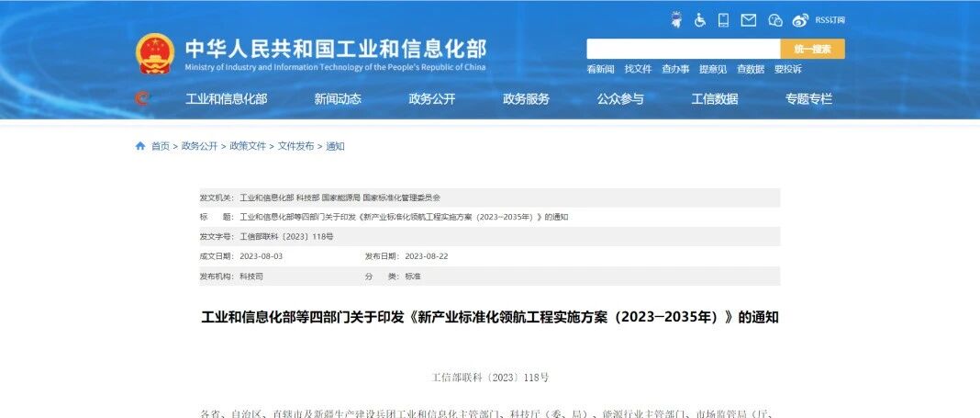Click the smart assistant robot icon
This screenshot has height=418, width=980.
coord(675,19)
